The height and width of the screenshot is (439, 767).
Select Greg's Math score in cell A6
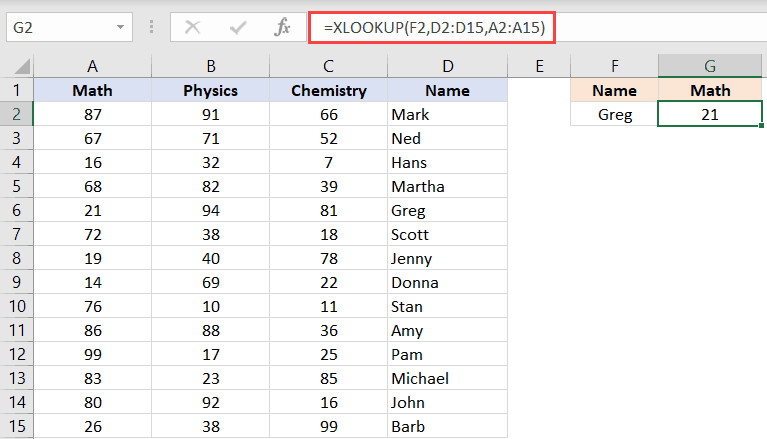tap(92, 210)
